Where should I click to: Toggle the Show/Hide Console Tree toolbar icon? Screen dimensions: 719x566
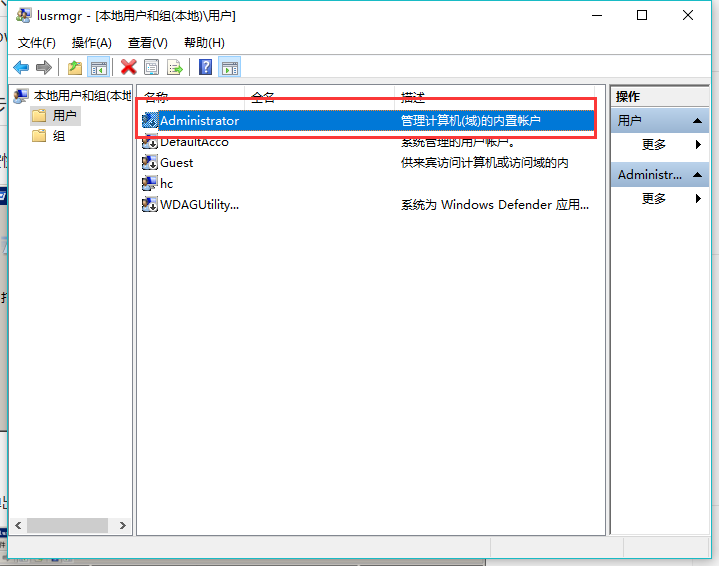pyautogui.click(x=98, y=67)
